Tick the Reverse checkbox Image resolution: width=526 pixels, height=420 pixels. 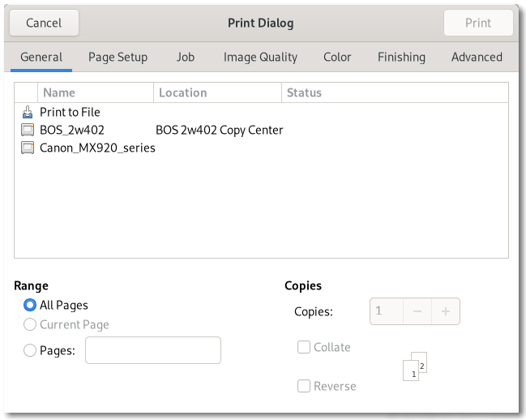304,386
